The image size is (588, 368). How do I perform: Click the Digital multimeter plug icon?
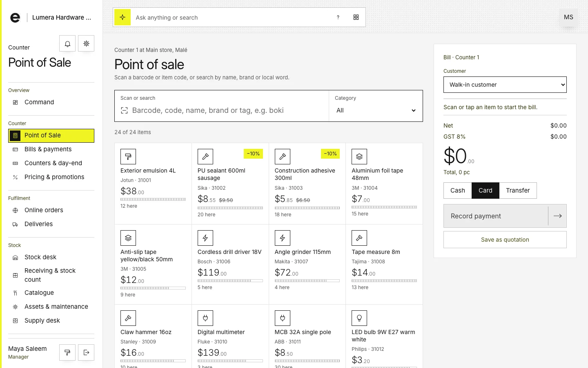coord(205,318)
